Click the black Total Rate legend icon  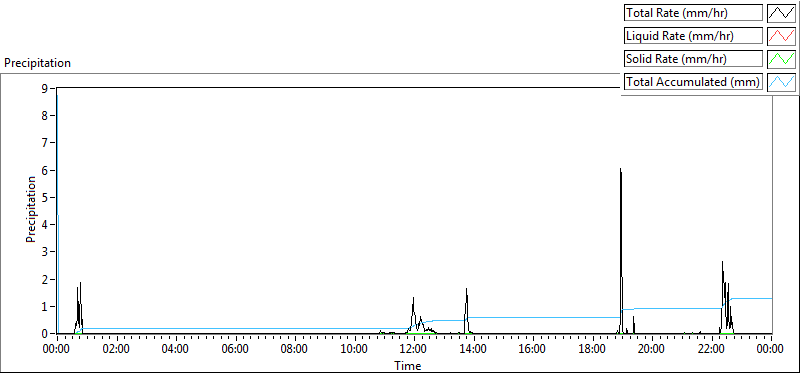[x=781, y=13]
